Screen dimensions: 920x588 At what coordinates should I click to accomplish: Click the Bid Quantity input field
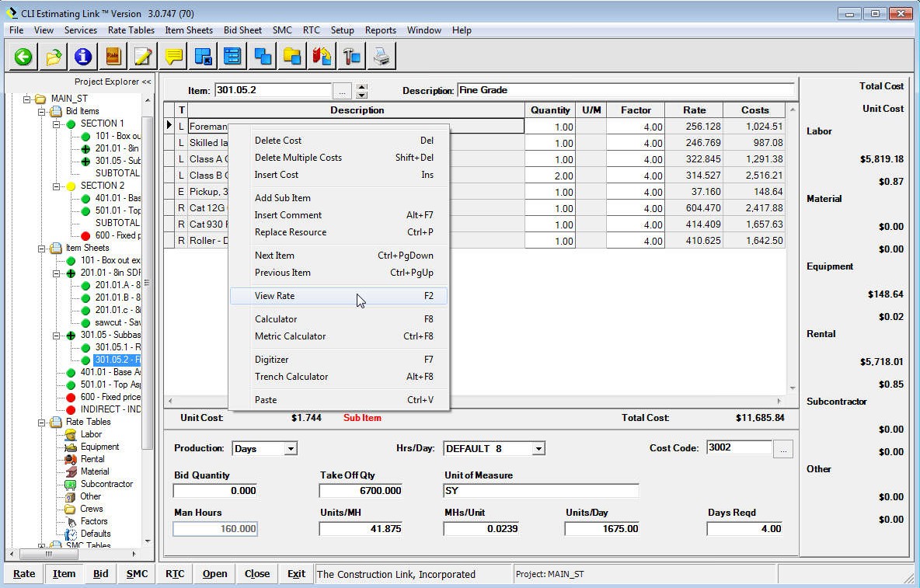[215, 491]
